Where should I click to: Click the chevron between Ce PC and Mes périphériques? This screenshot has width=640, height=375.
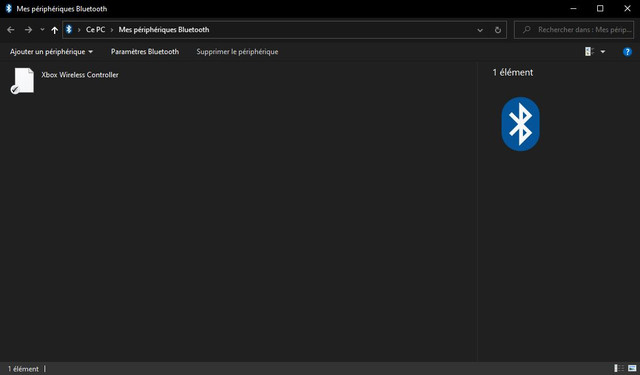[112, 30]
